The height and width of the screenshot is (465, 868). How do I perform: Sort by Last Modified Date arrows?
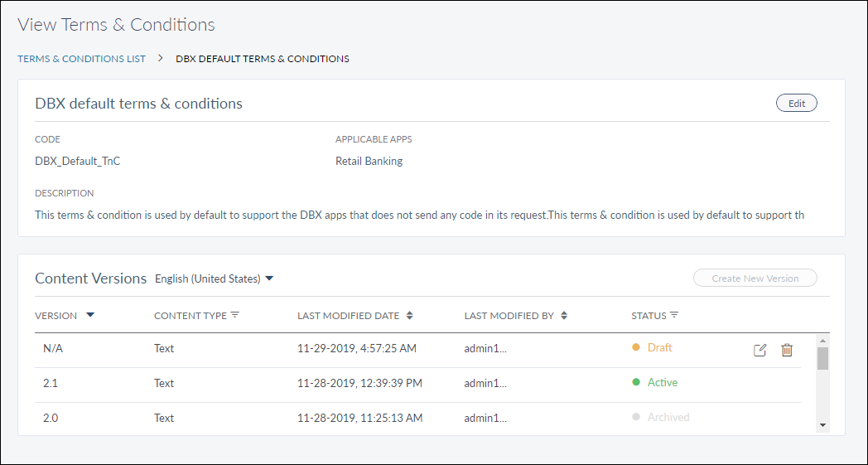pos(409,316)
